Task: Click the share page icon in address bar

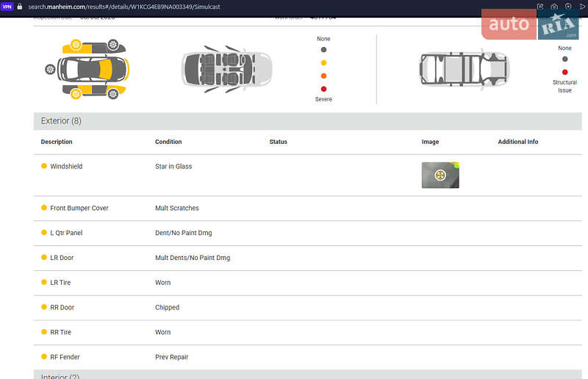Action: point(540,7)
